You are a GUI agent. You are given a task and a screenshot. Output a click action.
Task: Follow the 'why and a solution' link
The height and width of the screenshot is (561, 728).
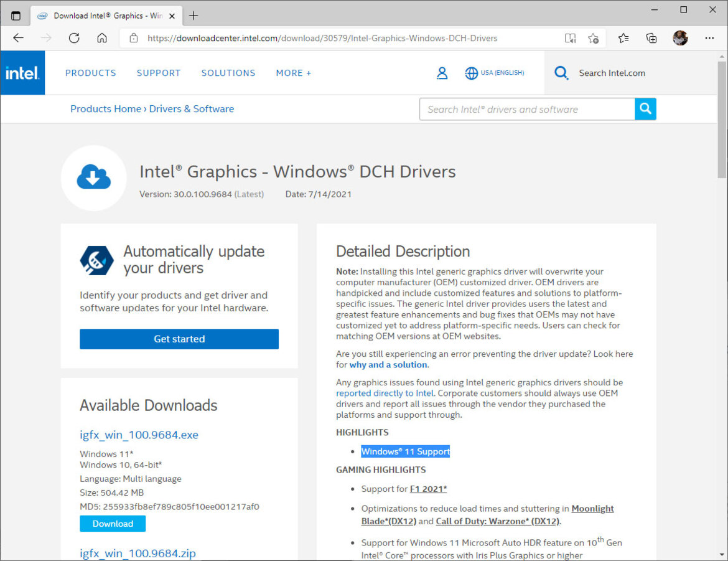[x=388, y=365]
